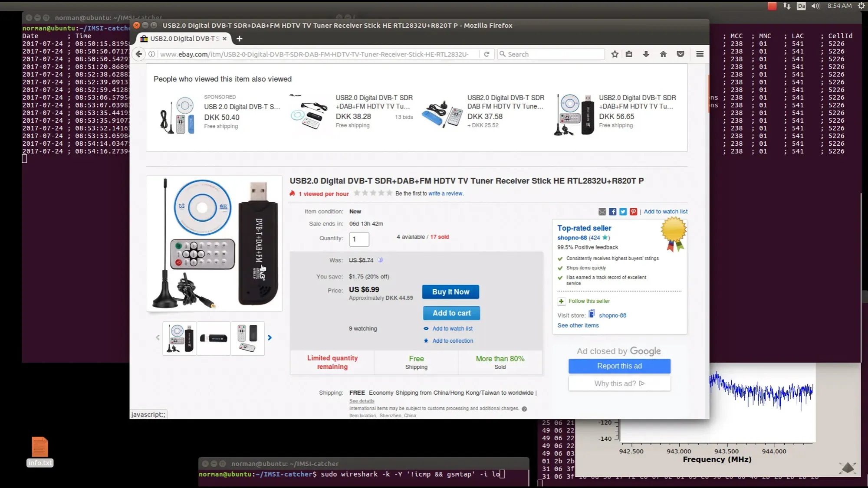This screenshot has width=868, height=488.
Task: Open the DKK 56.65 tuner listing
Action: (637, 102)
